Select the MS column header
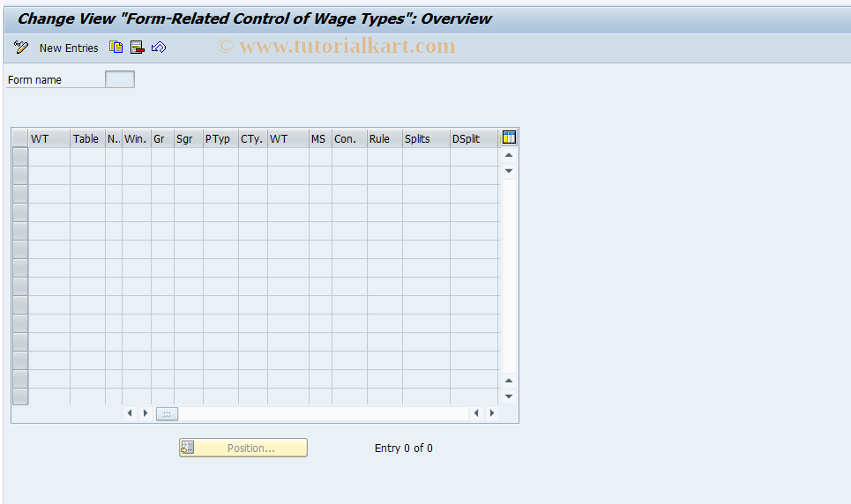Image resolution: width=851 pixels, height=504 pixels. (320, 139)
